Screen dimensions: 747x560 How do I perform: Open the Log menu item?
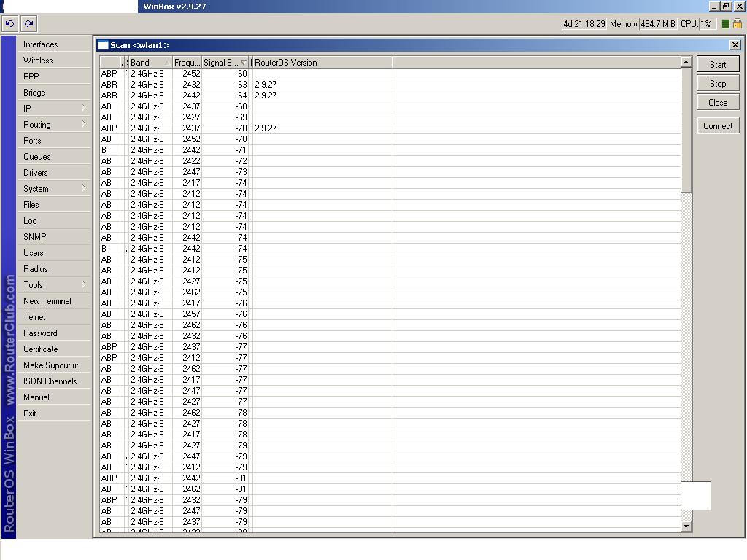(x=54, y=220)
